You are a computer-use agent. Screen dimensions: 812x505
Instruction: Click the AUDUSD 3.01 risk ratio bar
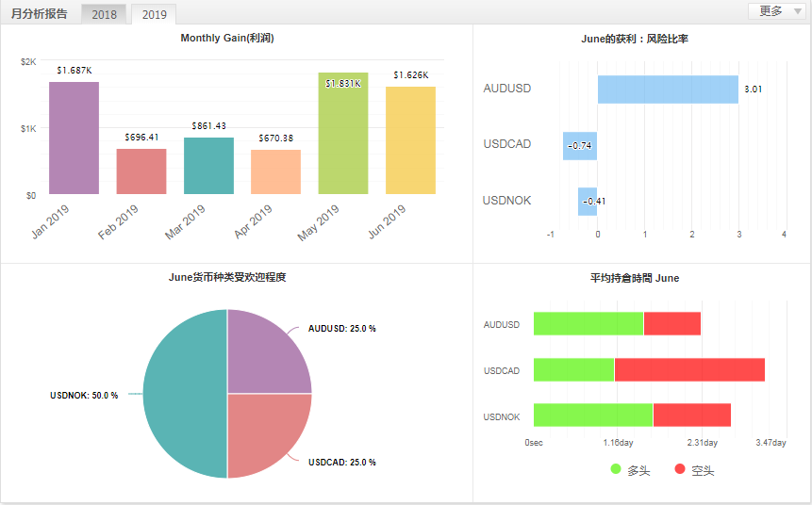tap(668, 90)
